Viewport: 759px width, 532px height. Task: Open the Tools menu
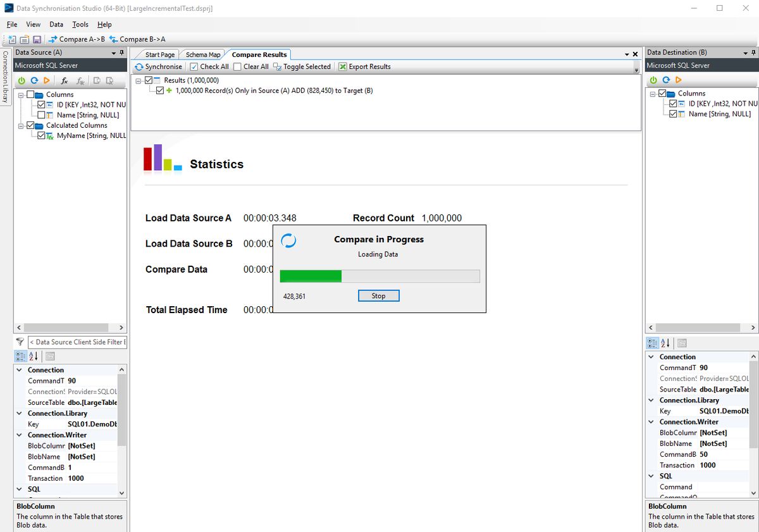pyautogui.click(x=80, y=25)
